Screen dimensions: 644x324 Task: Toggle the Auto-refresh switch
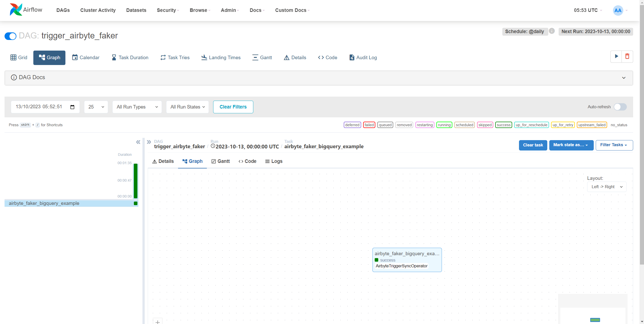(x=621, y=107)
